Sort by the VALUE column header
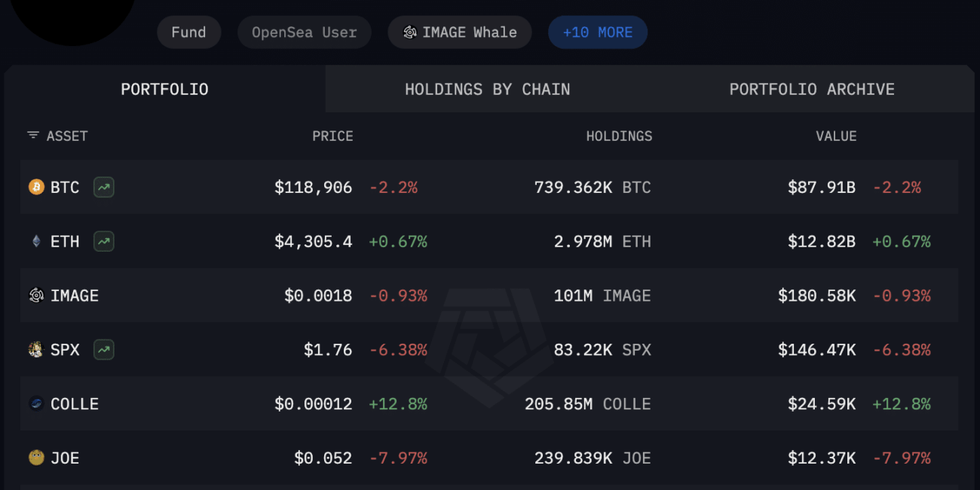The image size is (980, 490). click(836, 136)
